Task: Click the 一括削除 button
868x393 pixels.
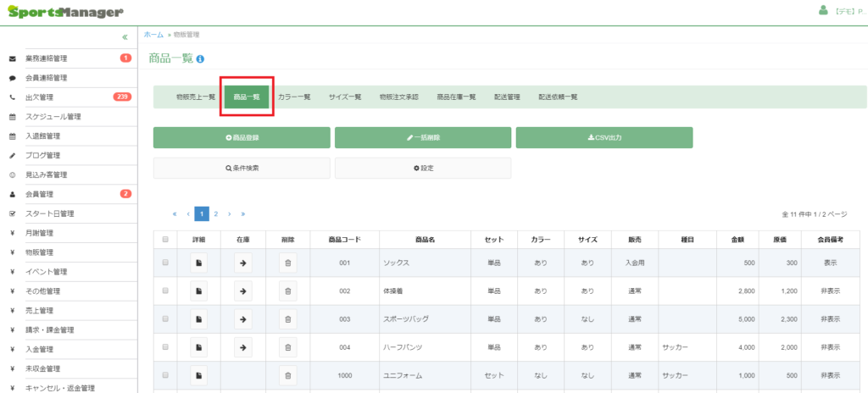Action: [x=423, y=138]
